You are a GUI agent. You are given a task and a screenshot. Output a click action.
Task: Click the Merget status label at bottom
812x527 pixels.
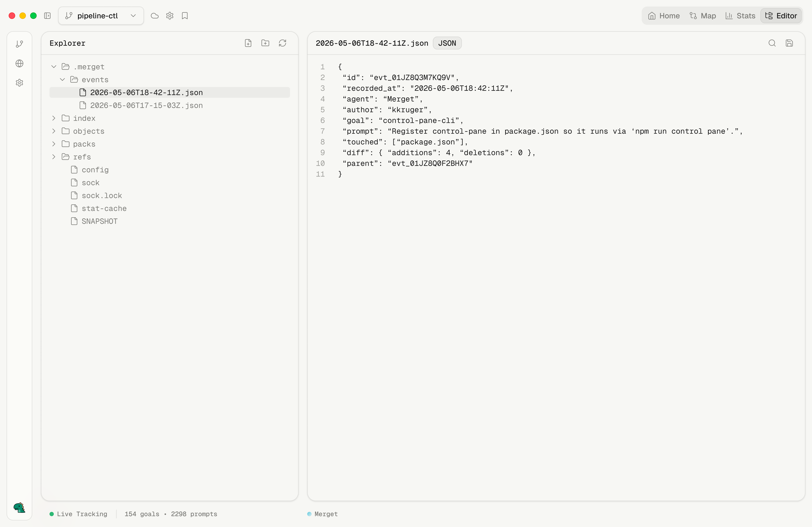[x=322, y=514]
